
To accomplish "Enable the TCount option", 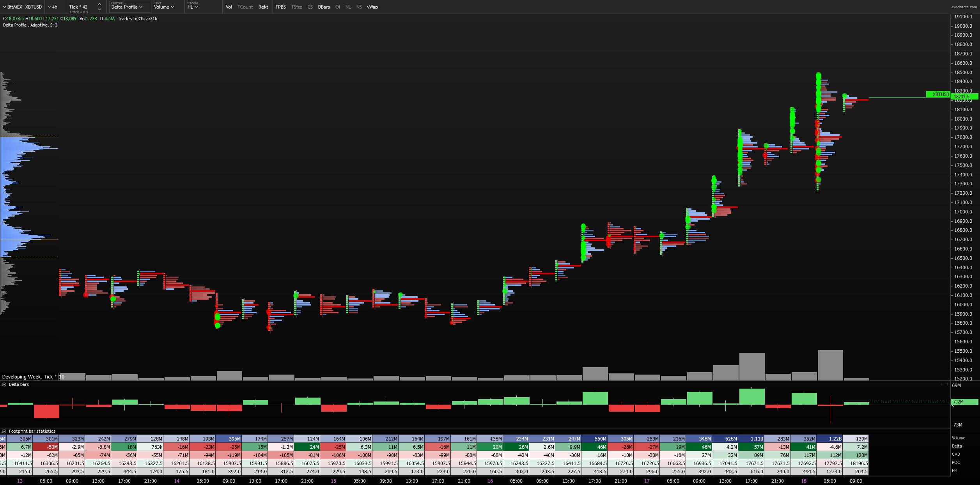I will pos(246,7).
